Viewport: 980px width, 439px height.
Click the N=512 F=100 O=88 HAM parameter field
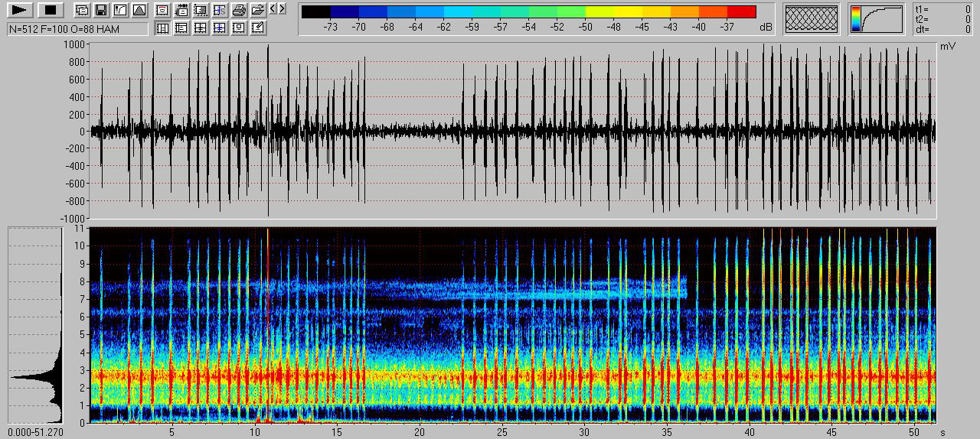(x=78, y=29)
